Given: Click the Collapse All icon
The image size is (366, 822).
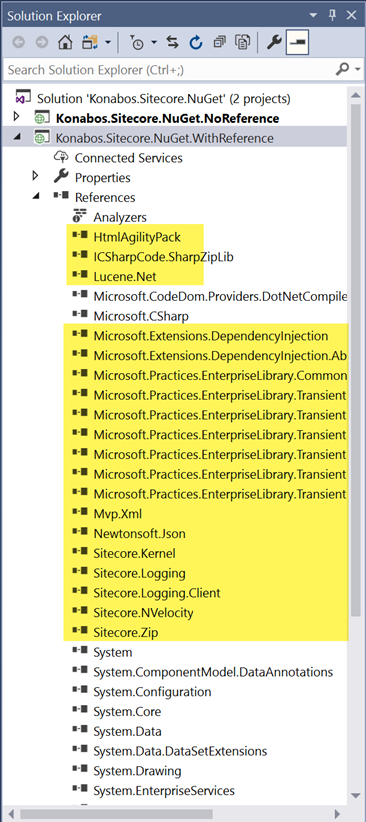Looking at the screenshot, I should (220, 43).
